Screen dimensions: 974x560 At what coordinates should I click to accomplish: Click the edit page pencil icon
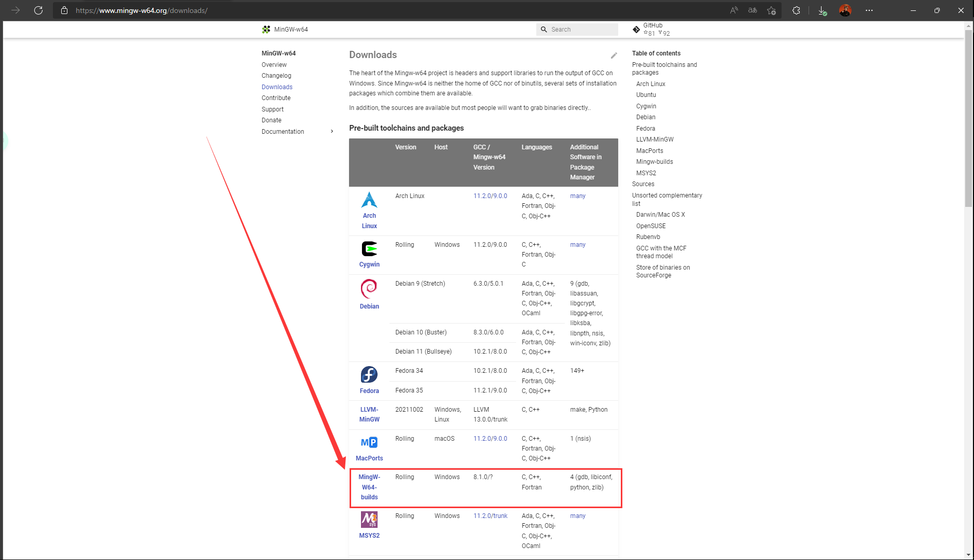coord(614,55)
